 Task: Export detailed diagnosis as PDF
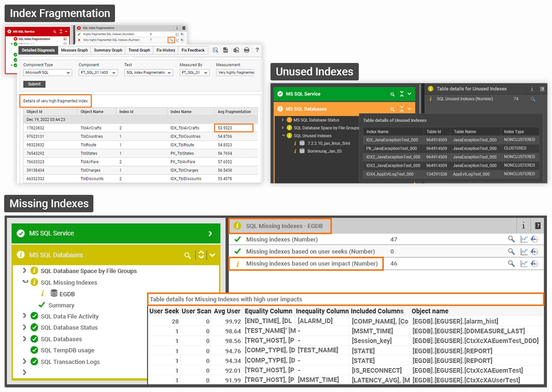(225, 50)
